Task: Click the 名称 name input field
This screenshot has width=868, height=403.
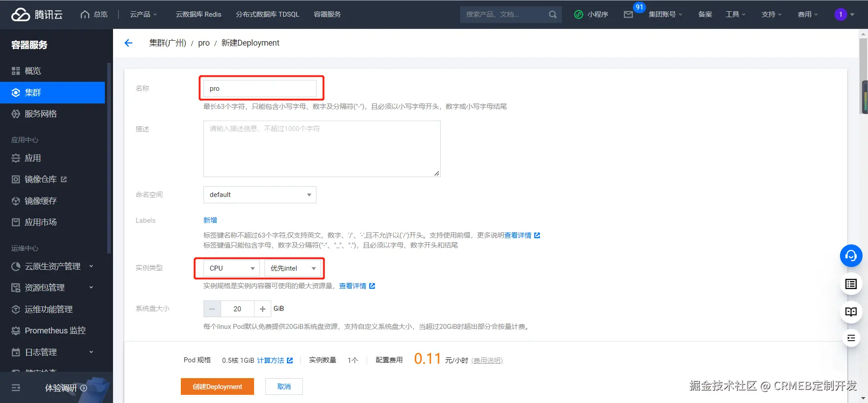Action: 260,89
